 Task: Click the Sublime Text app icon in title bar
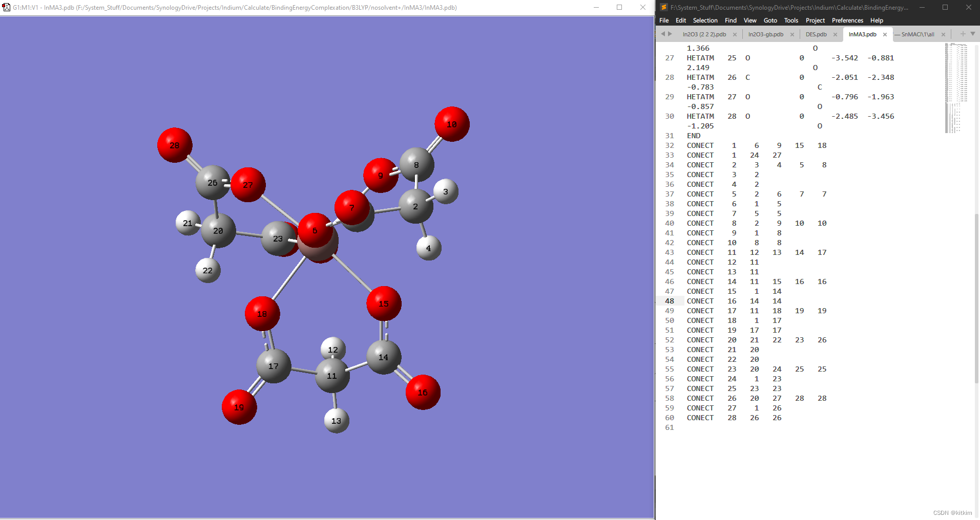click(x=663, y=7)
